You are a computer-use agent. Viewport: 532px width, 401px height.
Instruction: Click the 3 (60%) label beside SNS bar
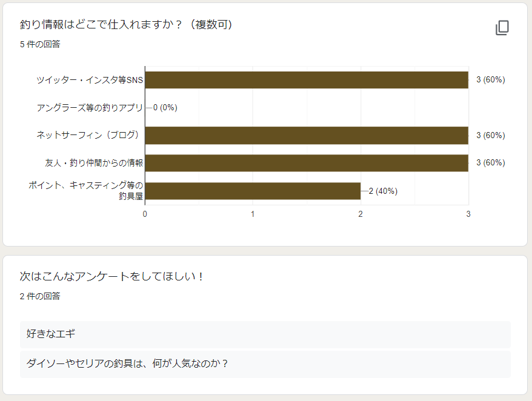490,80
